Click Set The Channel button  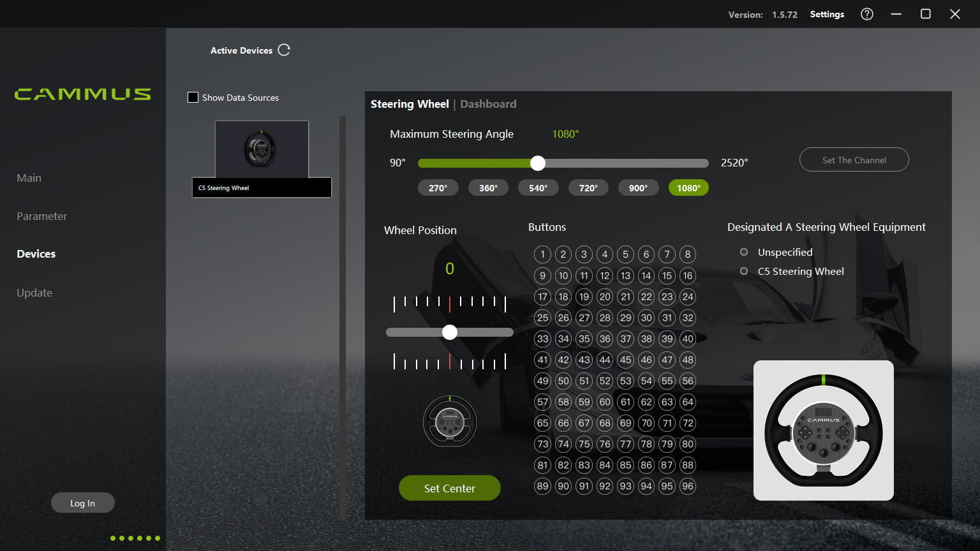click(854, 159)
